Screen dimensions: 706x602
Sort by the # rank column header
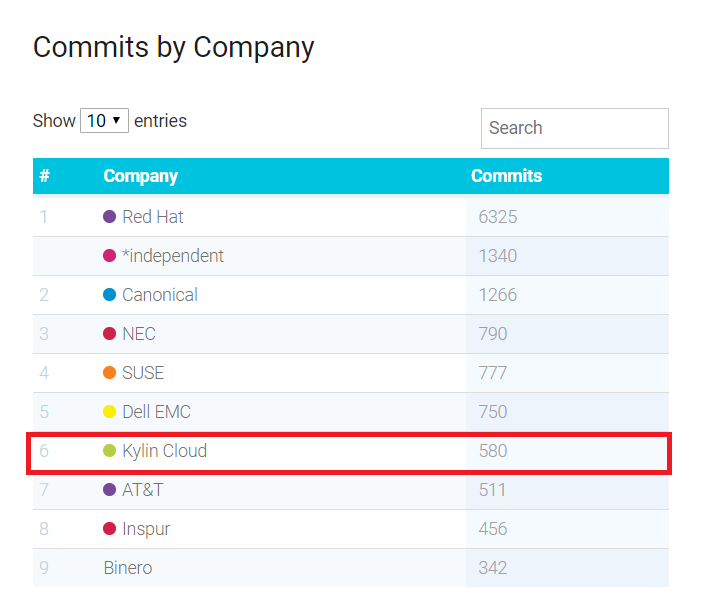pos(44,176)
